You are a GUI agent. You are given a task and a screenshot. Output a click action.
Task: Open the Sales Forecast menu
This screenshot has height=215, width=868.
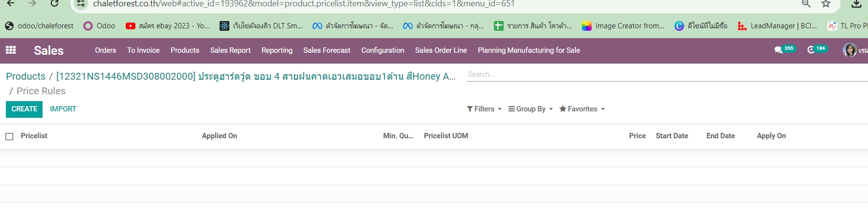point(327,50)
